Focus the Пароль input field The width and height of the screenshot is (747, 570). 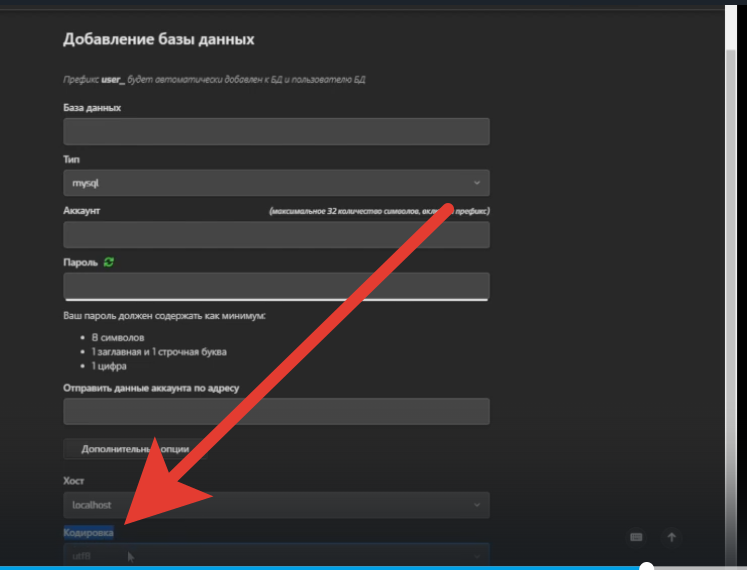[276, 286]
